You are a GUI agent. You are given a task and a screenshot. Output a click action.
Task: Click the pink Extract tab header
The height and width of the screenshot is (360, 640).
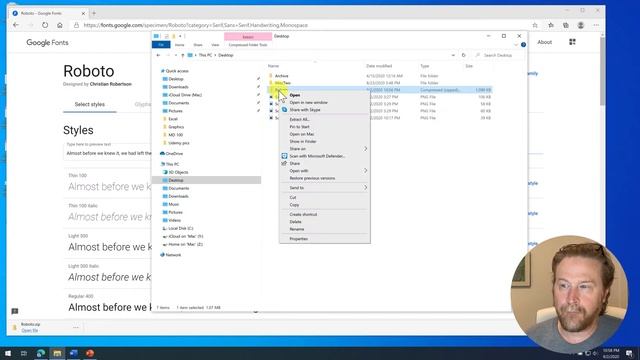pyautogui.click(x=248, y=37)
